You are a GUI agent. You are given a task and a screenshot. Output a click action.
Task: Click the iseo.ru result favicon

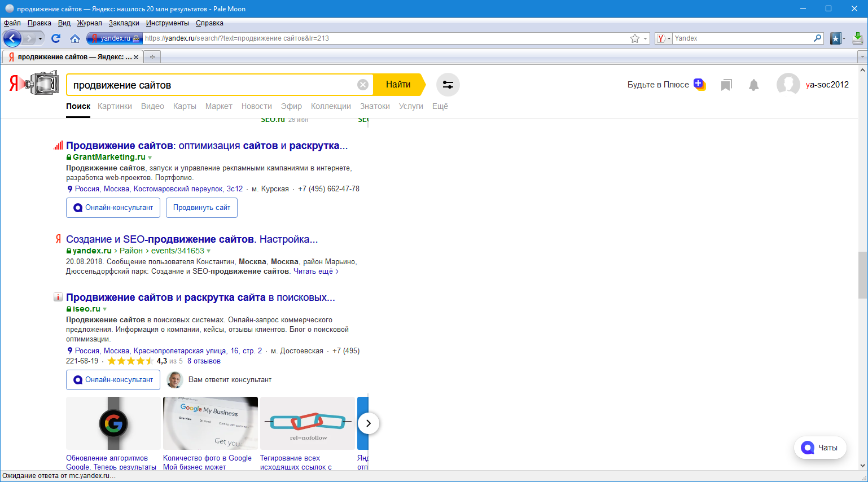pyautogui.click(x=58, y=297)
